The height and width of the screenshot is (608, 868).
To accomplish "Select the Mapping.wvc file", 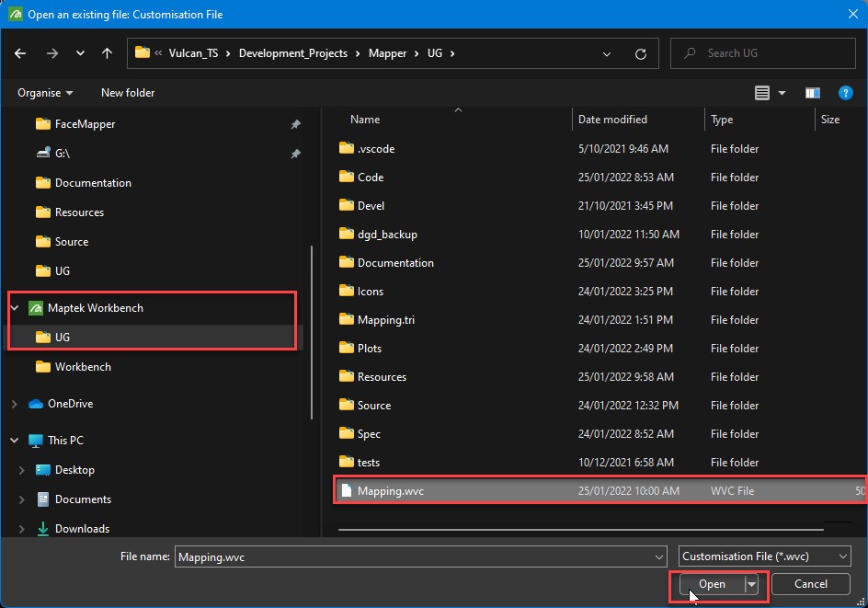I will pos(391,491).
